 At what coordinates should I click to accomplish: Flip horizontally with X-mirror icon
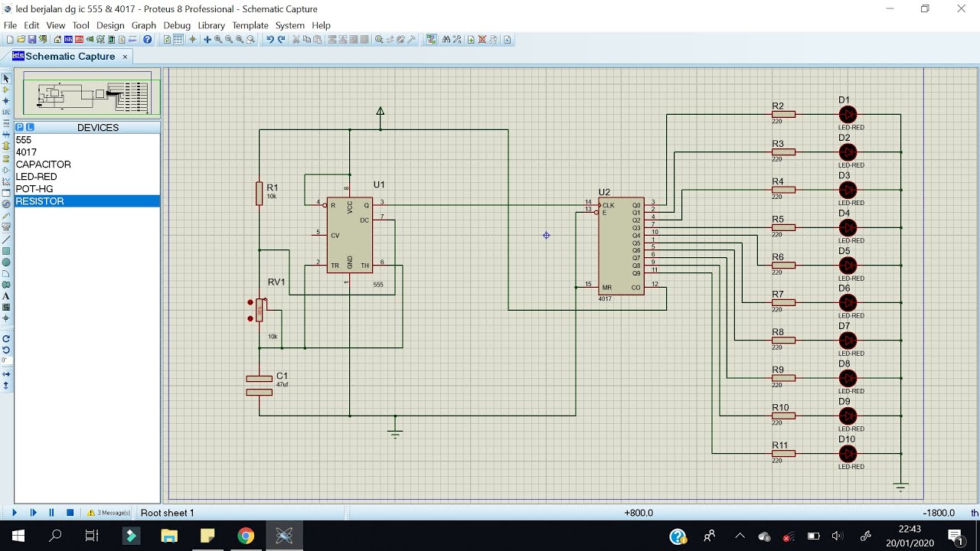pos(6,375)
